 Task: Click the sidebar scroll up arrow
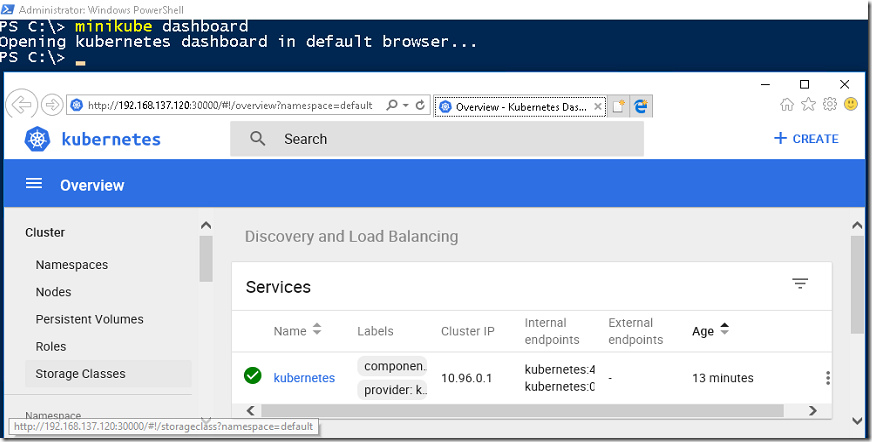click(x=206, y=225)
